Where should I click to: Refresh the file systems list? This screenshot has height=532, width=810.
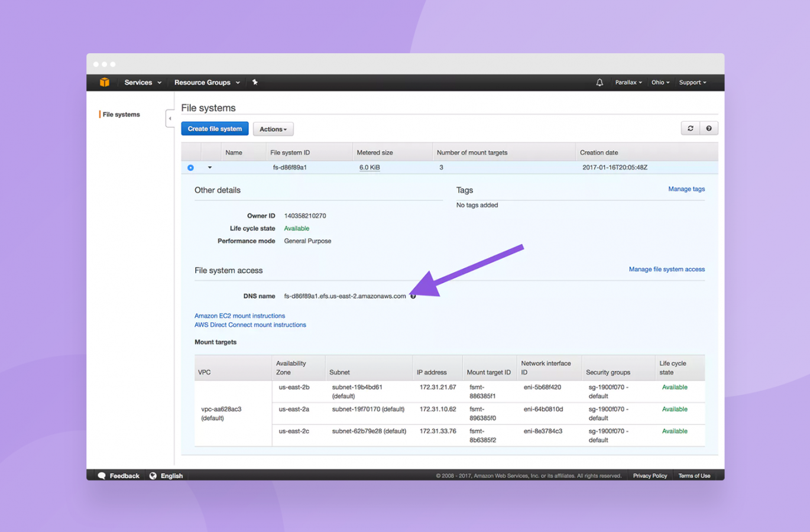tap(690, 128)
